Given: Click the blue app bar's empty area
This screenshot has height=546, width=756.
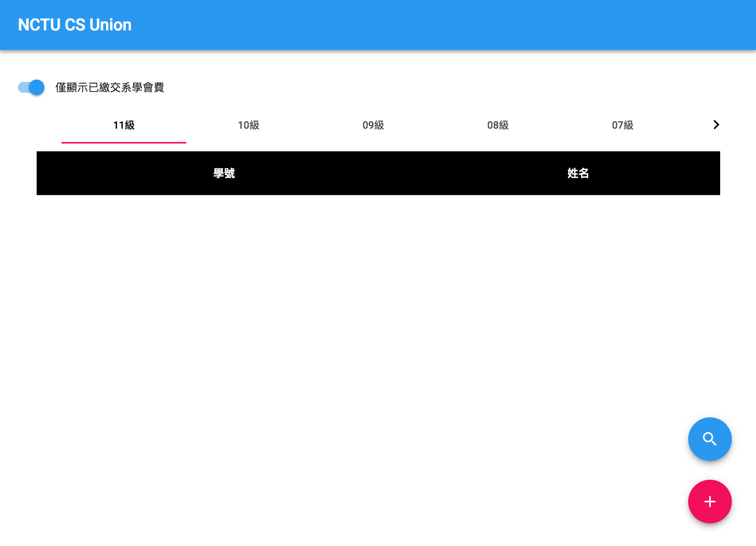Looking at the screenshot, I should [429, 25].
